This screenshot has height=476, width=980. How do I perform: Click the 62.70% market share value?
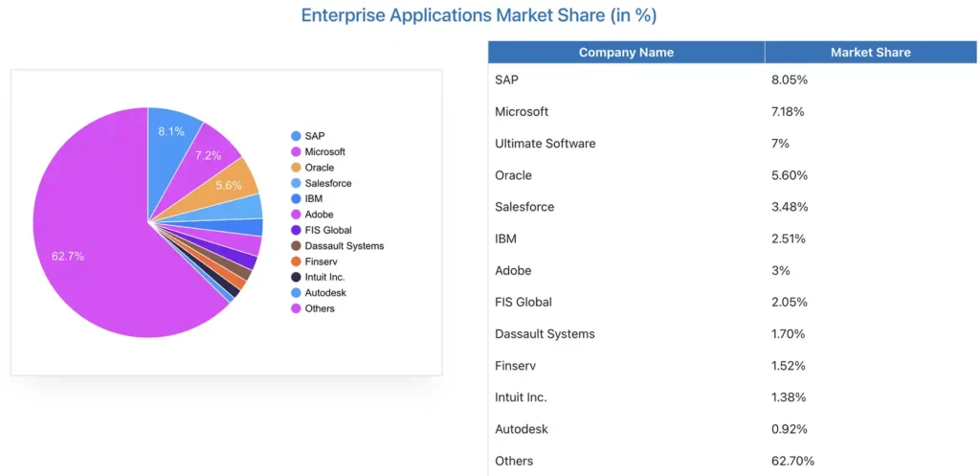tap(793, 461)
